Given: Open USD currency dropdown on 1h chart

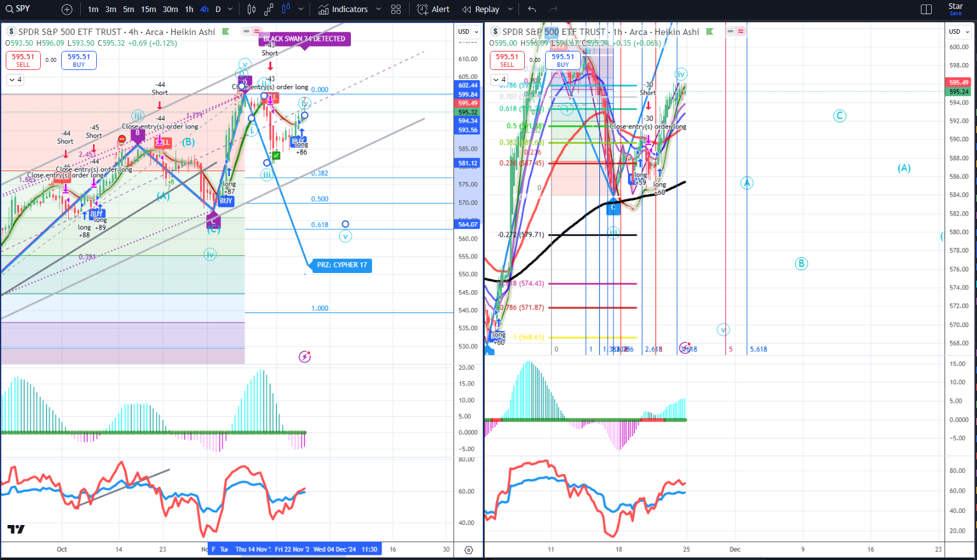Looking at the screenshot, I should [x=959, y=32].
